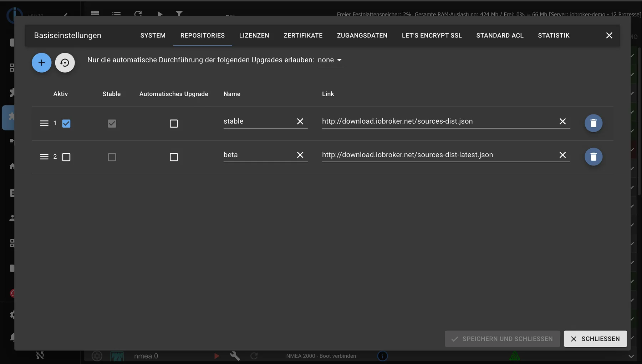Toggle Stable checkbox for beta row
The image size is (642, 364).
tap(112, 157)
